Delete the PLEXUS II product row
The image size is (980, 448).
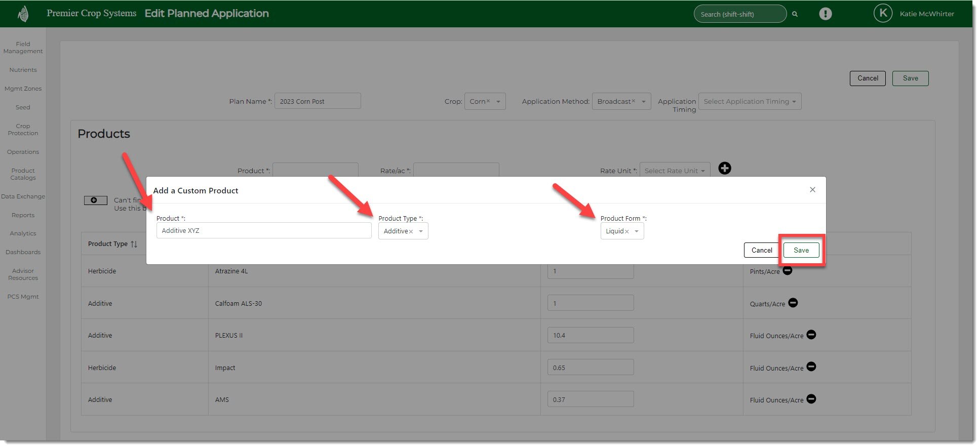[811, 335]
